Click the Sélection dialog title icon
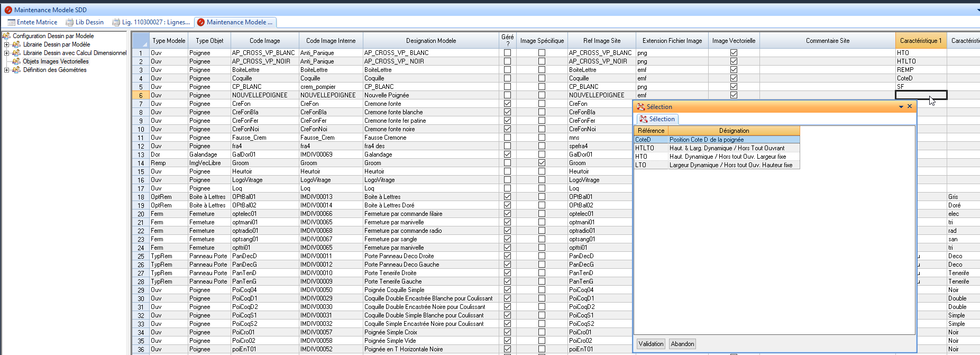980x355 pixels. point(640,107)
